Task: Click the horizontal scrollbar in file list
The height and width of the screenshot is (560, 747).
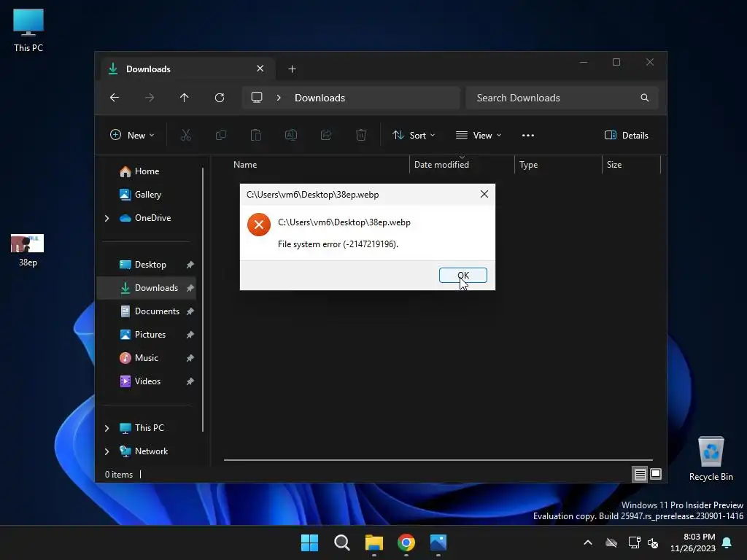Action: [438, 460]
